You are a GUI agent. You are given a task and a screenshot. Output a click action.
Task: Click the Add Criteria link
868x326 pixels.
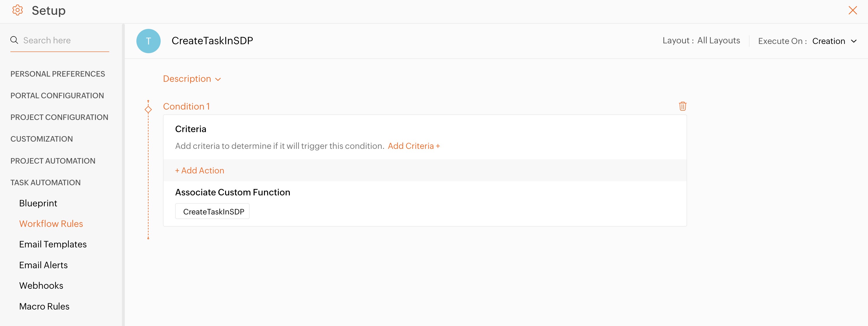(x=414, y=146)
